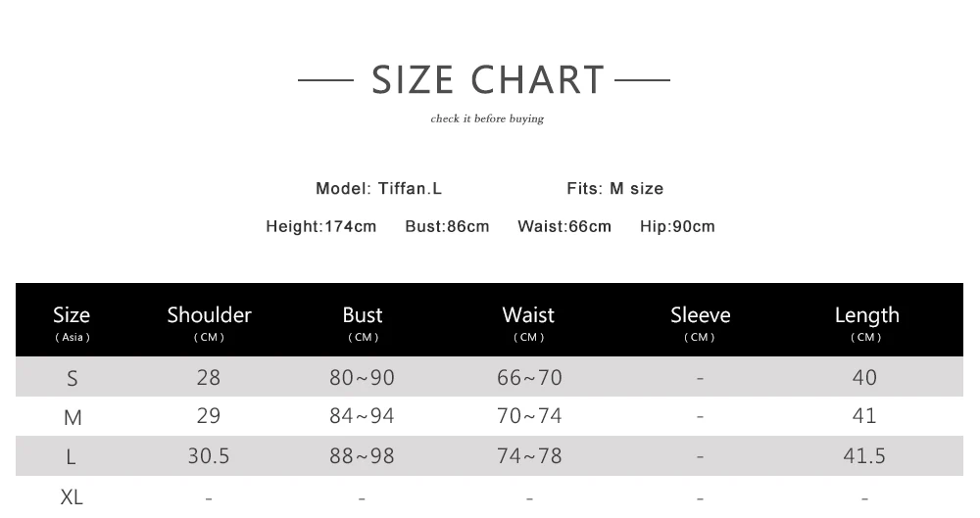980x518 pixels.
Task: Click the Waist:66cm model measurement
Action: click(564, 227)
